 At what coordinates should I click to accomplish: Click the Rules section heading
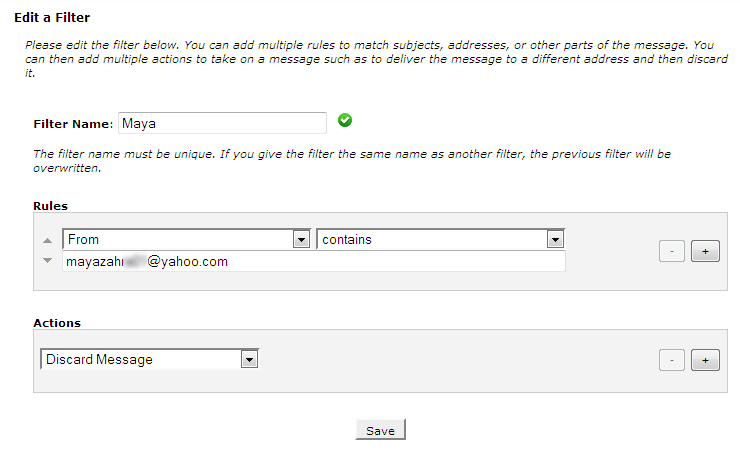[50, 206]
